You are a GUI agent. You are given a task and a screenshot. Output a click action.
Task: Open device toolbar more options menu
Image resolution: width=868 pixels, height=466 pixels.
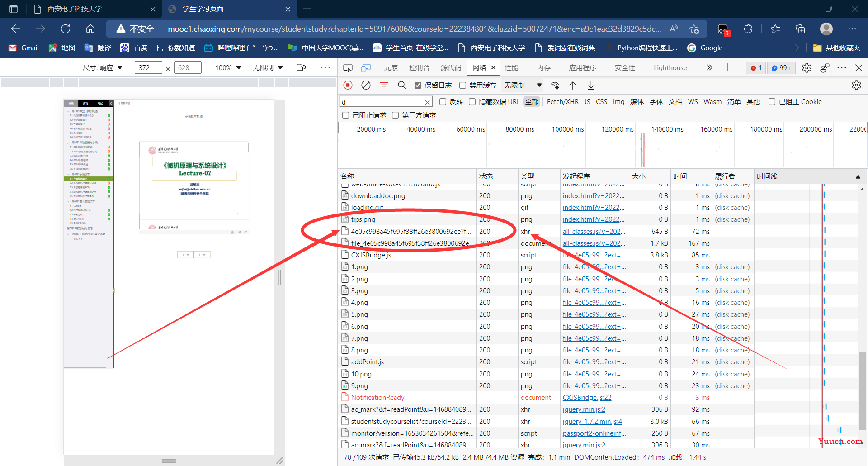(325, 68)
